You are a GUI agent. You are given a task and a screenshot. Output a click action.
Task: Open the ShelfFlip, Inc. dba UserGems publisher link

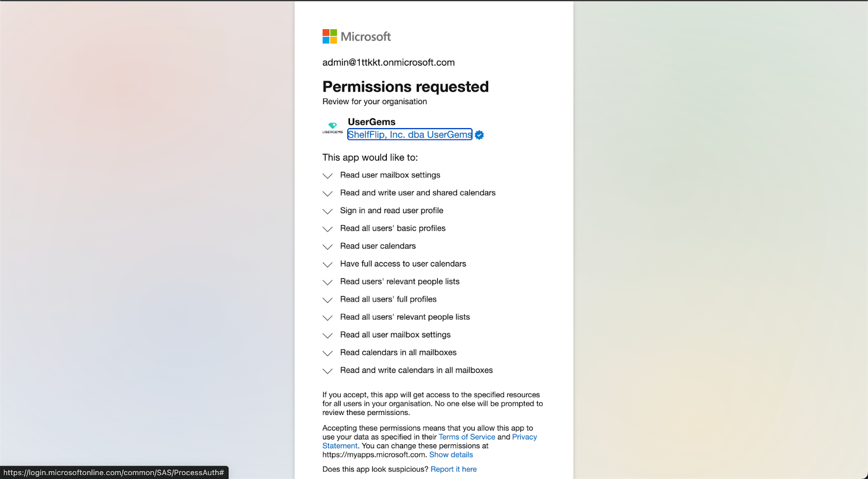pyautogui.click(x=410, y=135)
